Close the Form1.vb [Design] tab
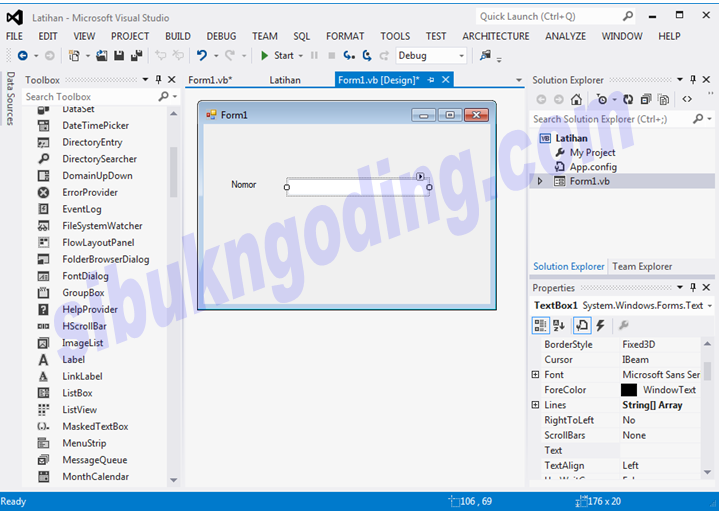 (x=445, y=80)
